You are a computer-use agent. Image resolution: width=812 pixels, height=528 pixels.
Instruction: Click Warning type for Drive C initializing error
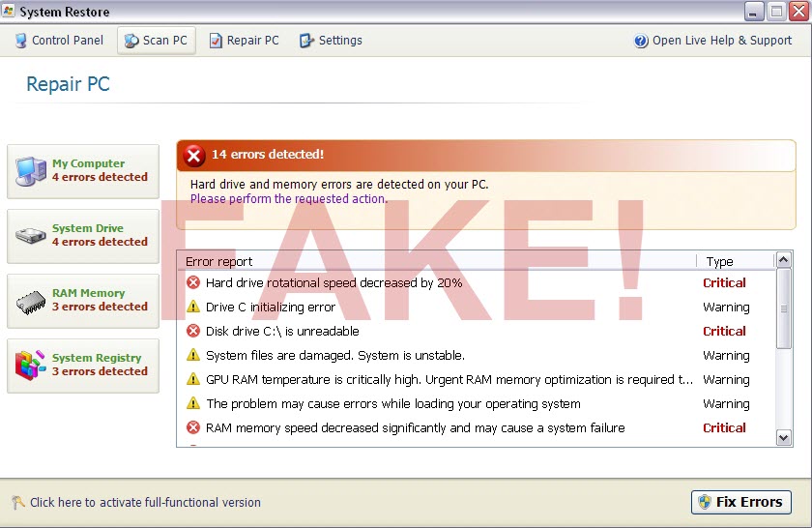(726, 308)
